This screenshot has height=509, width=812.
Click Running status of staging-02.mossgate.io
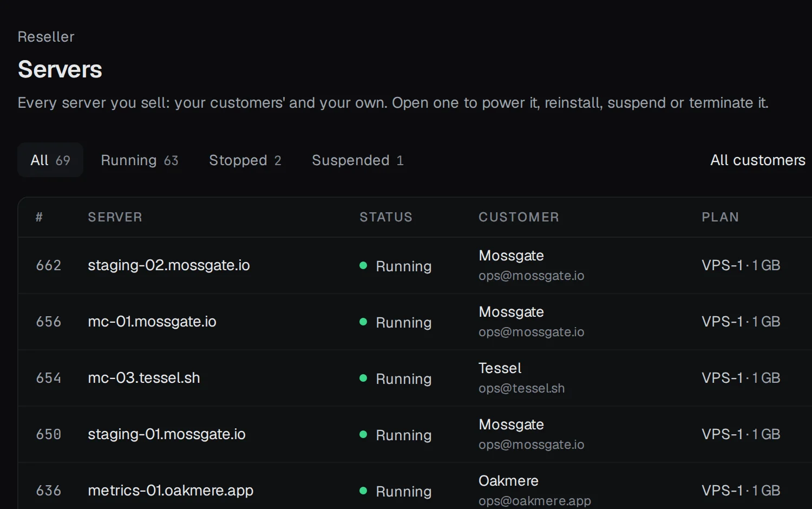[396, 266]
